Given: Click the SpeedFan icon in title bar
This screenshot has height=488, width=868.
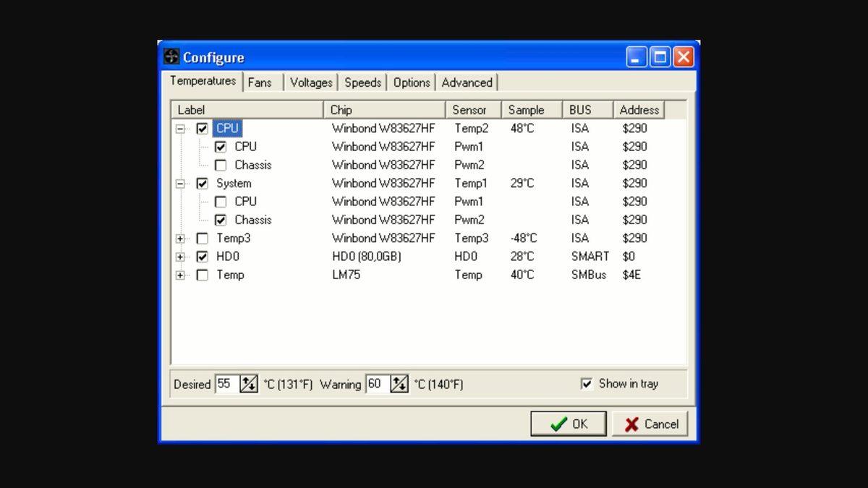Looking at the screenshot, I should tap(171, 57).
